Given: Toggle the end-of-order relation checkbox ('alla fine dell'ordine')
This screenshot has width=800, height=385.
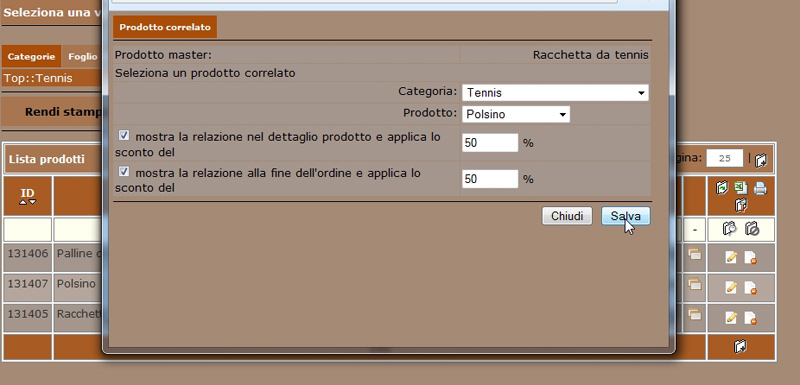Looking at the screenshot, I should (x=123, y=171).
